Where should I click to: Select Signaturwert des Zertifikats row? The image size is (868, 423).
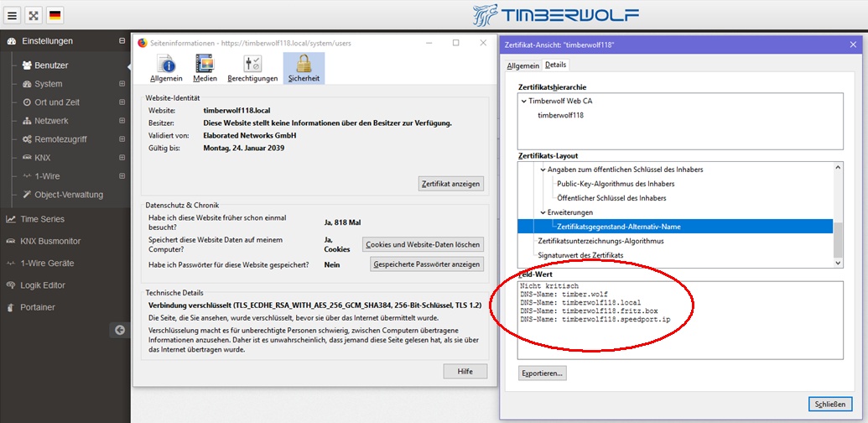click(x=580, y=255)
